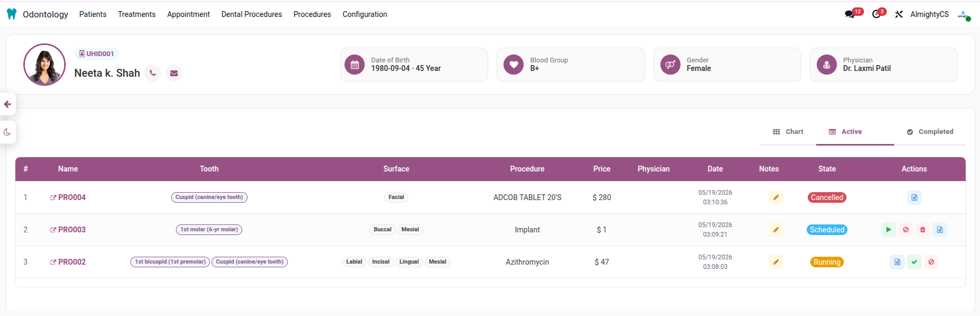This screenshot has height=316, width=980.
Task: Click the patient profile photo
Action: pyautogui.click(x=45, y=65)
